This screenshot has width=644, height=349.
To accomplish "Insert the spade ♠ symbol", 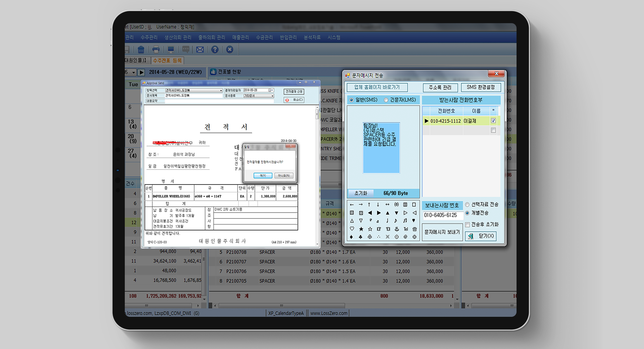I will (x=352, y=237).
